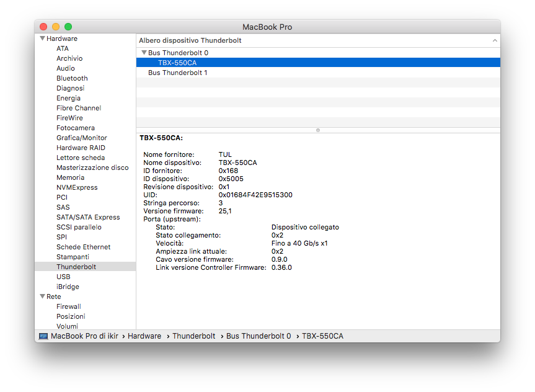The width and height of the screenshot is (535, 392).
Task: Open Bluetooth hardware section
Action: coord(72,78)
